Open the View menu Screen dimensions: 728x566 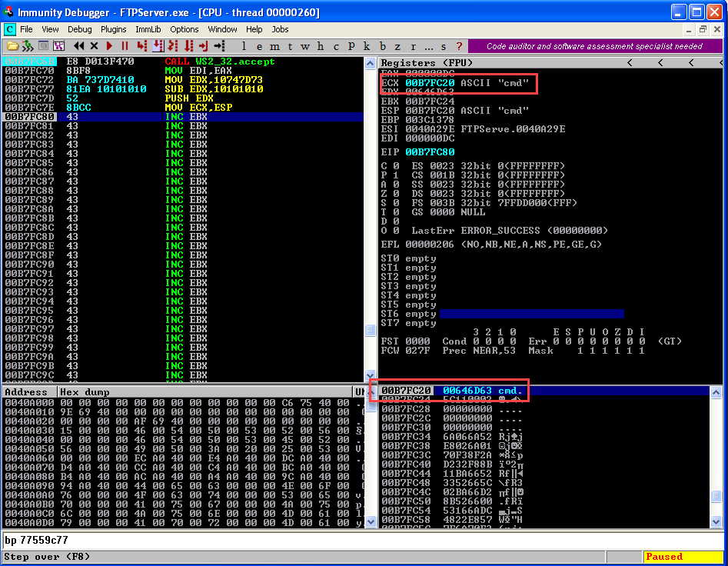[x=50, y=29]
